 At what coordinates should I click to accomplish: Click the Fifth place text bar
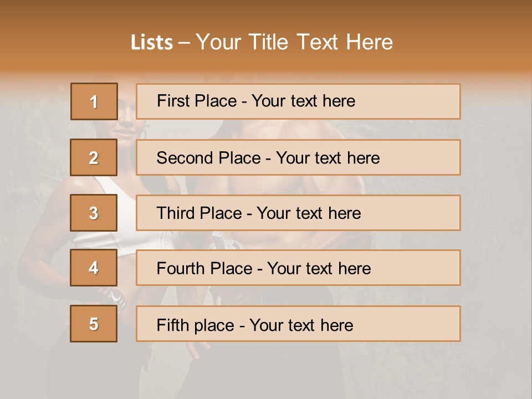click(298, 324)
